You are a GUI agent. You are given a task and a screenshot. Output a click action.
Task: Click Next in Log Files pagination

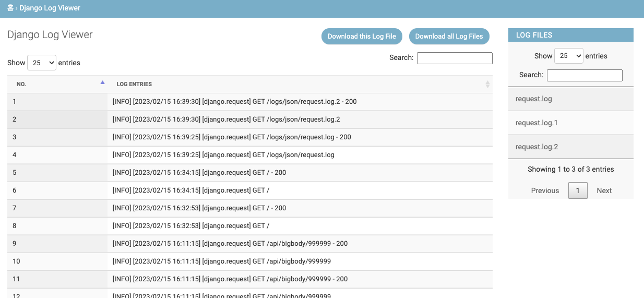(604, 190)
